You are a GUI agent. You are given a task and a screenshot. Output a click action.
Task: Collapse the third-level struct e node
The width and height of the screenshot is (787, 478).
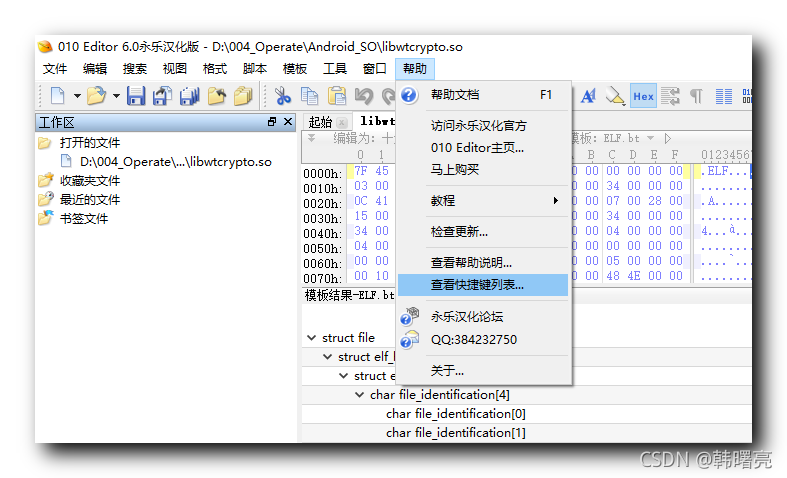[344, 376]
